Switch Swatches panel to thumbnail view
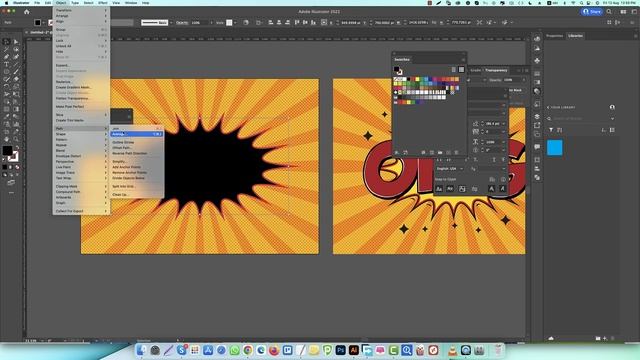Screen dimensions: 640x360 [461, 70]
